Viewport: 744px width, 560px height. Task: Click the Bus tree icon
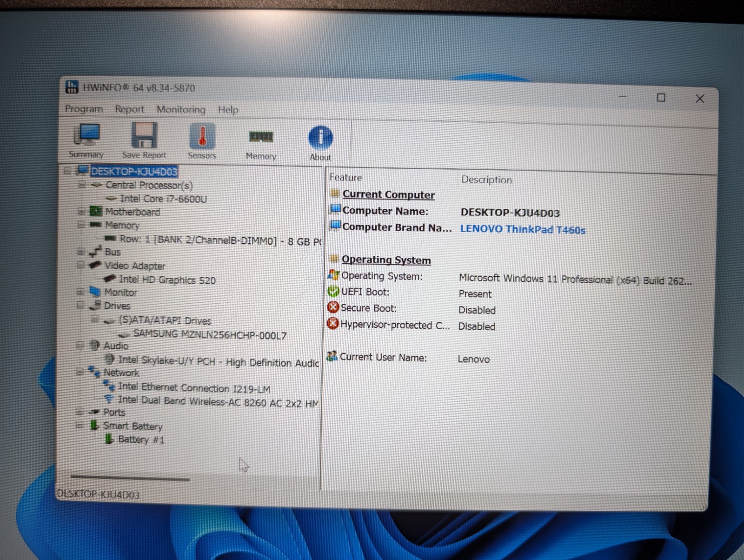[x=95, y=252]
